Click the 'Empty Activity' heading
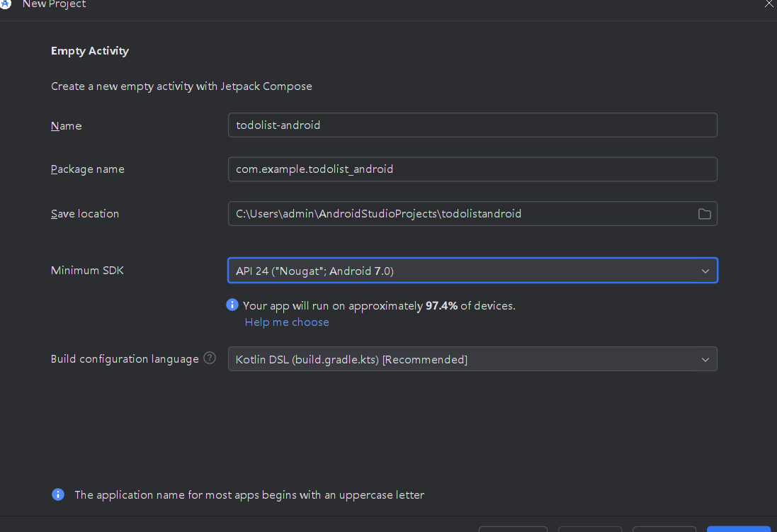 pos(90,51)
